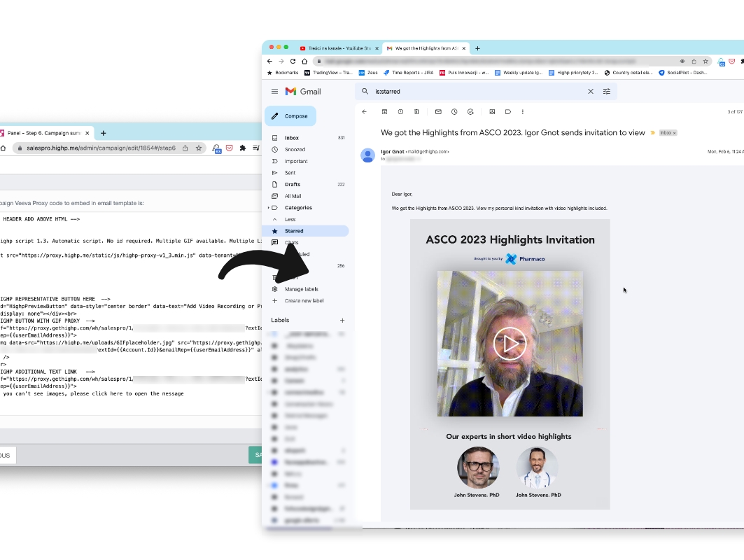Mark the email as unread
Viewport: 744px width, 560px height.
(x=439, y=111)
